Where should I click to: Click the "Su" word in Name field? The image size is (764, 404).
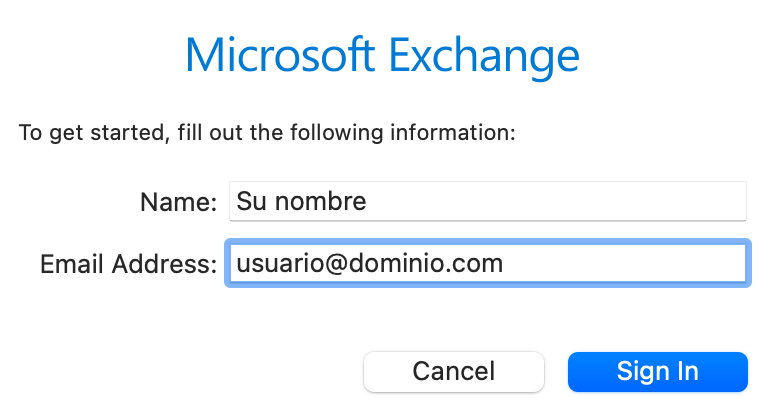[251, 201]
